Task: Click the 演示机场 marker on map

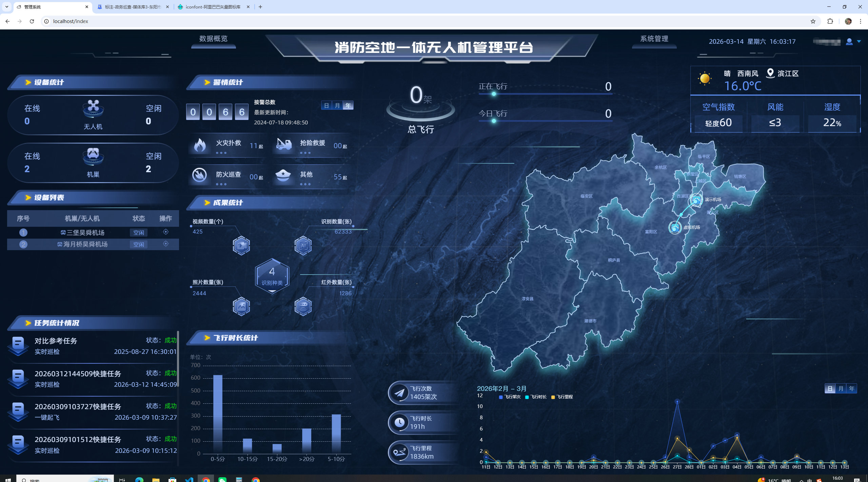Action: point(696,201)
